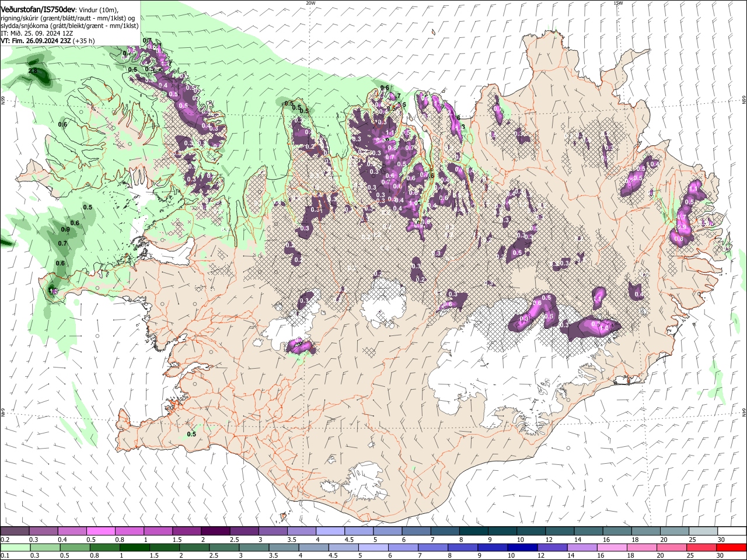Click the dark teal snow swatch above label 9

[502, 531]
